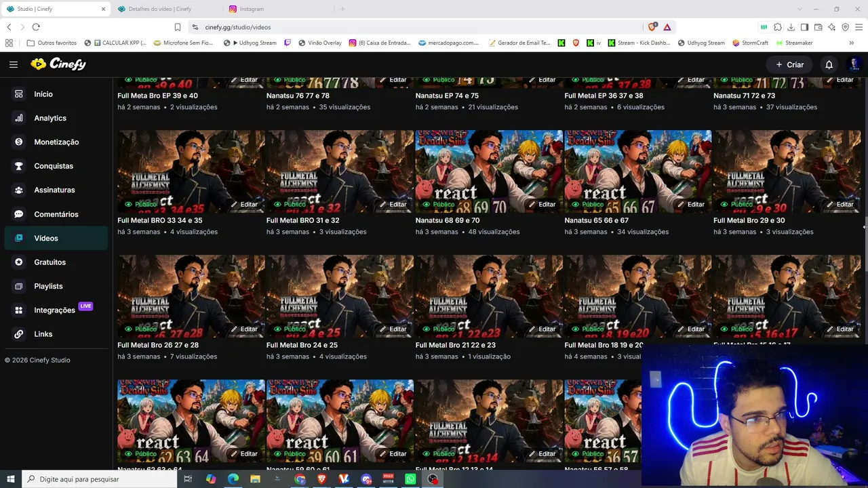Toggle Público visibility on Full Metal Bro 24 e 25
868x488 pixels.
(290, 329)
